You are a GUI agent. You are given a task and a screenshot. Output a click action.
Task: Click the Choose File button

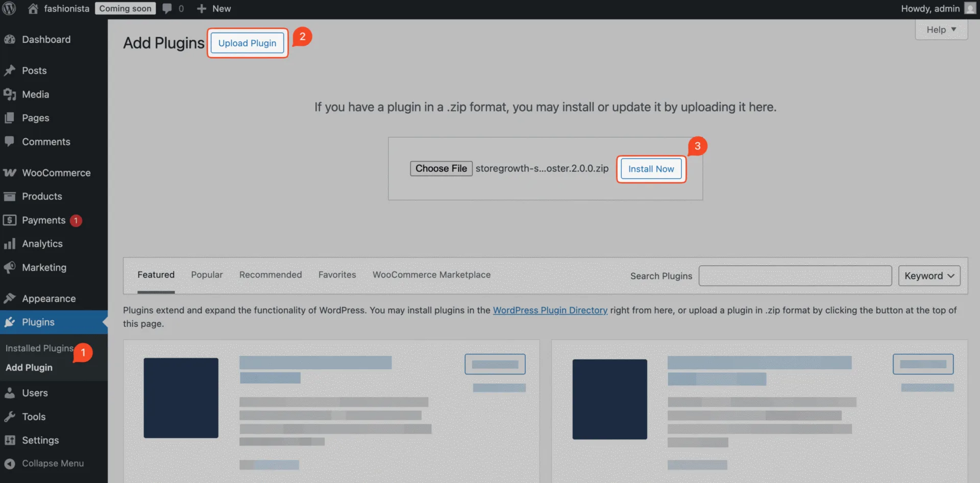(x=441, y=168)
